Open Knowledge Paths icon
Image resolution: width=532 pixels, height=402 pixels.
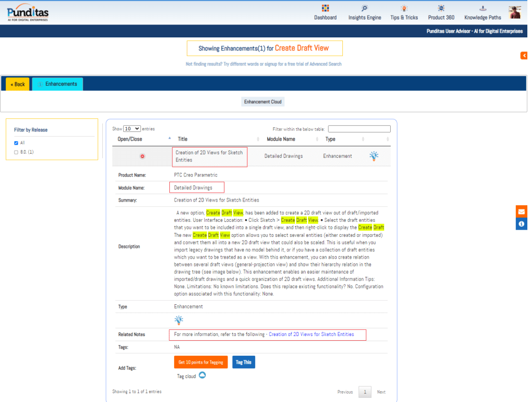(x=483, y=8)
